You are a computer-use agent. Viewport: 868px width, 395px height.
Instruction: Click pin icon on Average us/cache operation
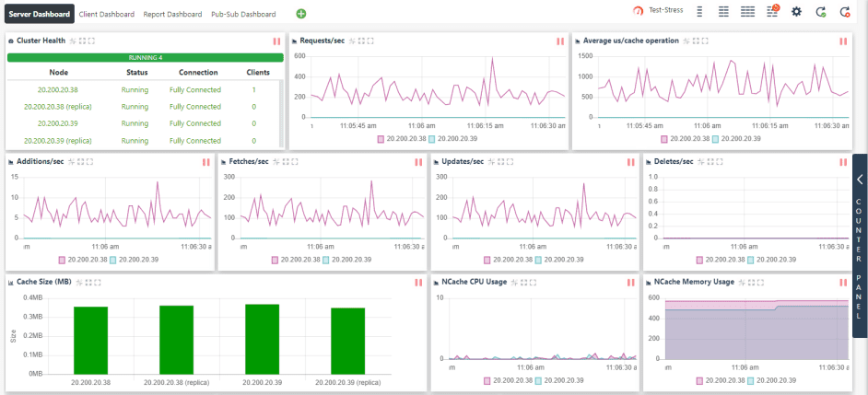tap(686, 41)
